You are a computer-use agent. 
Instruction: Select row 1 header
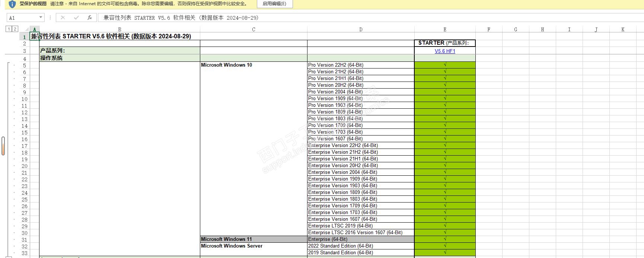(x=25, y=37)
